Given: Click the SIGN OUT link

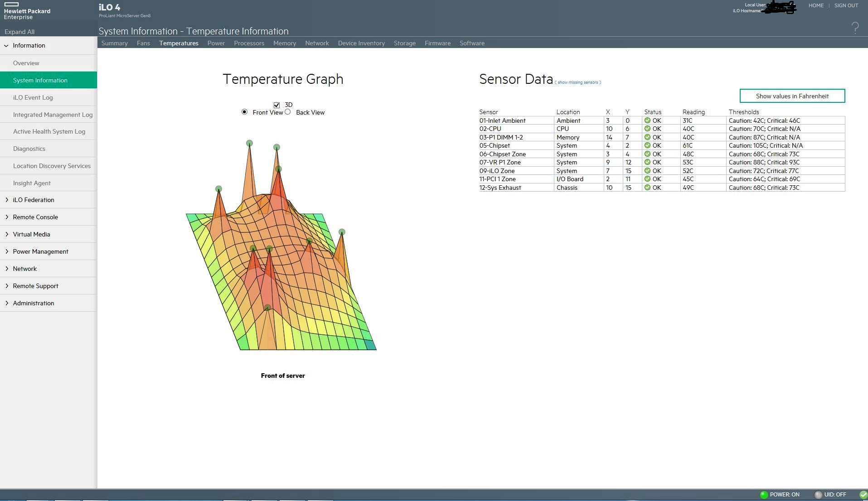Looking at the screenshot, I should (846, 5).
